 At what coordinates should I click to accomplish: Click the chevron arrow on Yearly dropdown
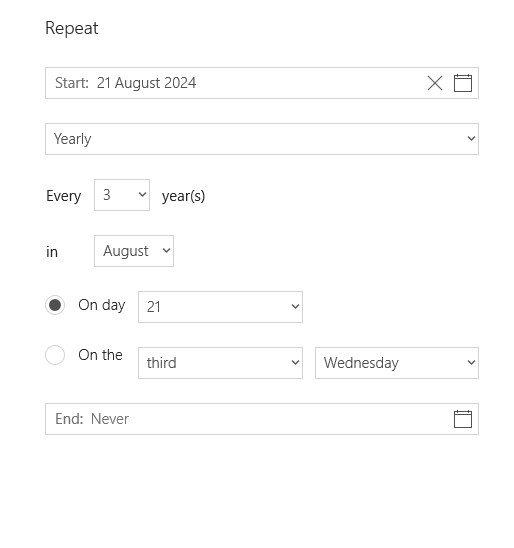pos(471,139)
